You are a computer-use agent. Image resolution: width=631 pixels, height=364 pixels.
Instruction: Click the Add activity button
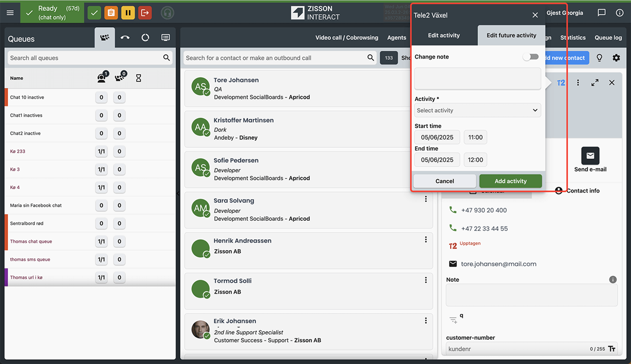point(511,181)
